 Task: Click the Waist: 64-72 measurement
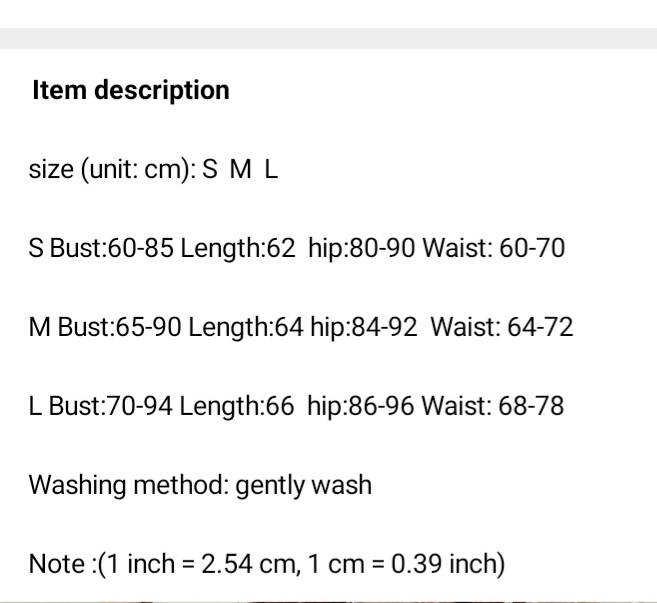click(x=502, y=327)
